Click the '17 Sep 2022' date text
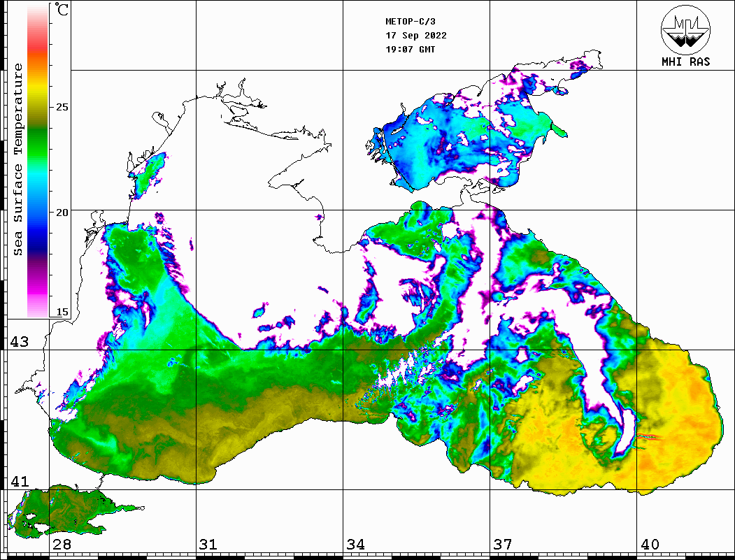This screenshot has height=560, width=735. click(416, 36)
